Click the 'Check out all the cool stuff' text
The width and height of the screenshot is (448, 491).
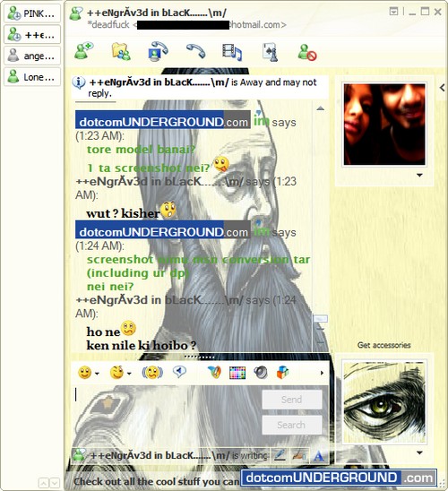coord(157,481)
